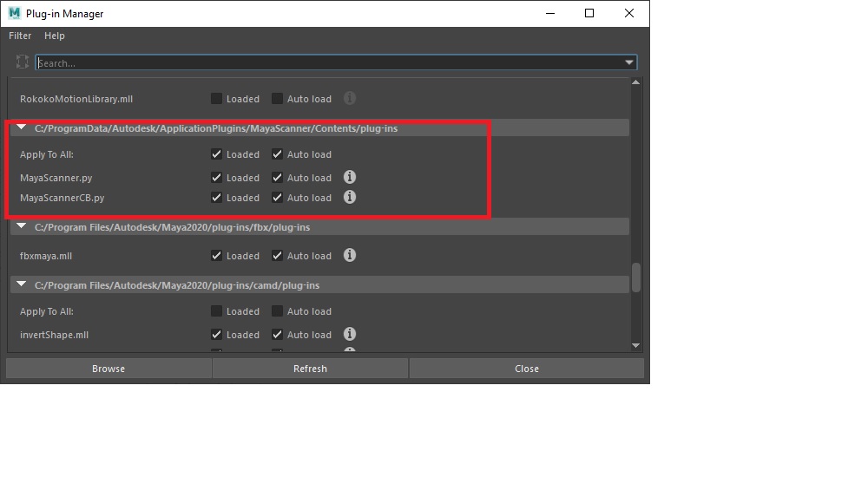Image resolution: width=868 pixels, height=503 pixels.
Task: Select the MayaScanner.py plug-in name
Action: [56, 178]
